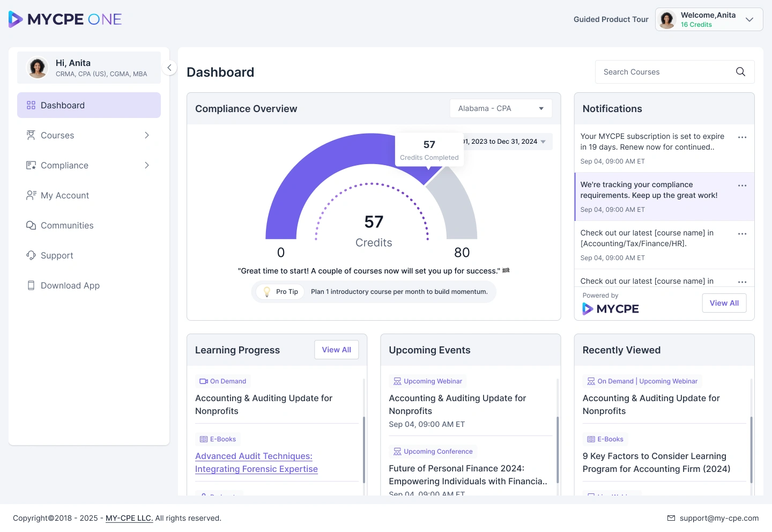
Task: Click the MYCPE ONE logo
Action: pos(65,19)
